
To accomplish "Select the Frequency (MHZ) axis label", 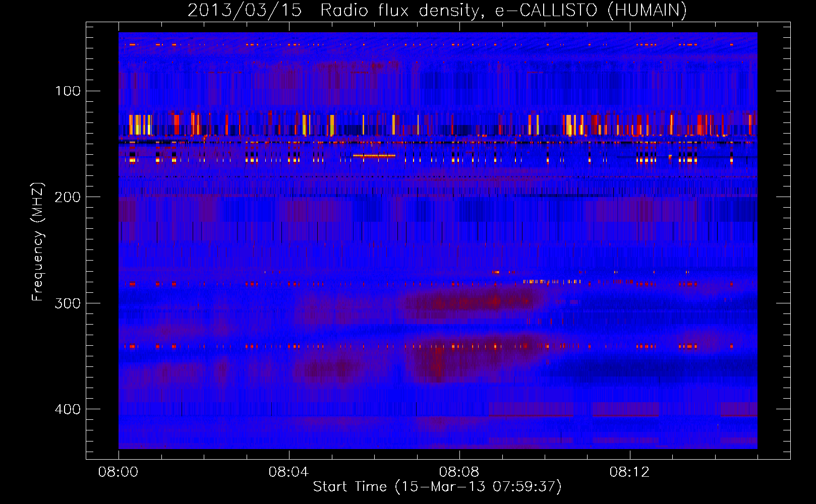I will coord(38,242).
